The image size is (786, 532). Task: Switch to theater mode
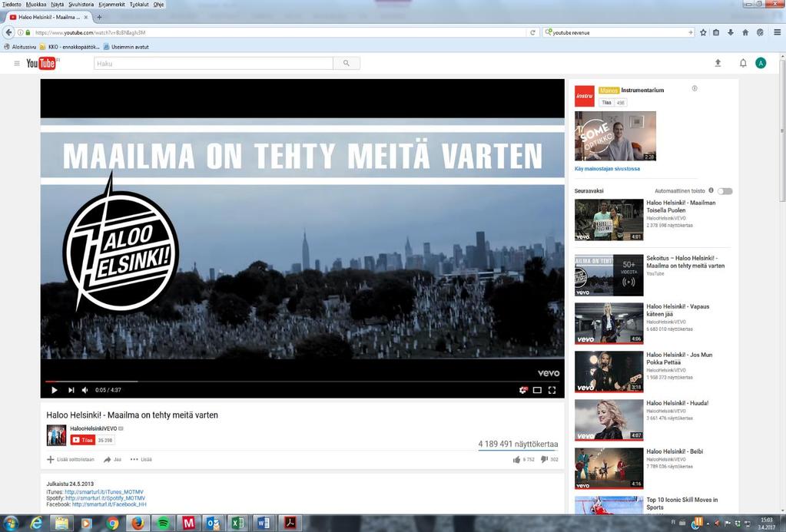[x=537, y=390]
